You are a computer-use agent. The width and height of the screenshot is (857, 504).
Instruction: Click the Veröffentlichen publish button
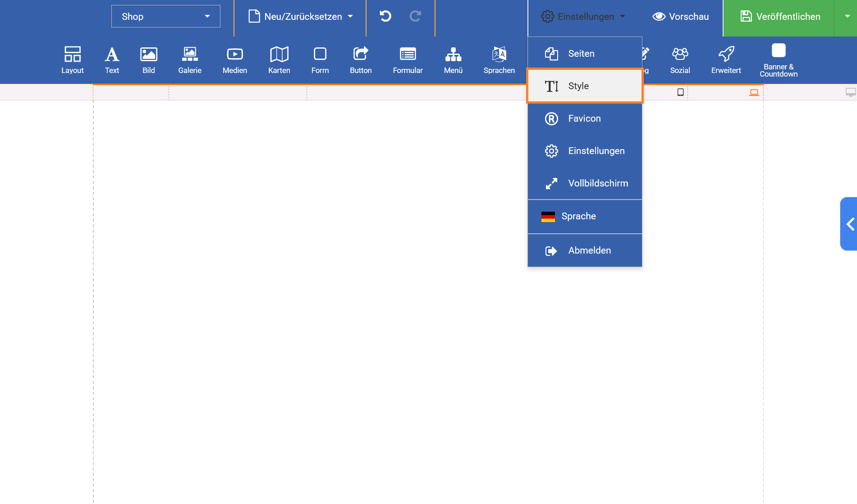(780, 17)
